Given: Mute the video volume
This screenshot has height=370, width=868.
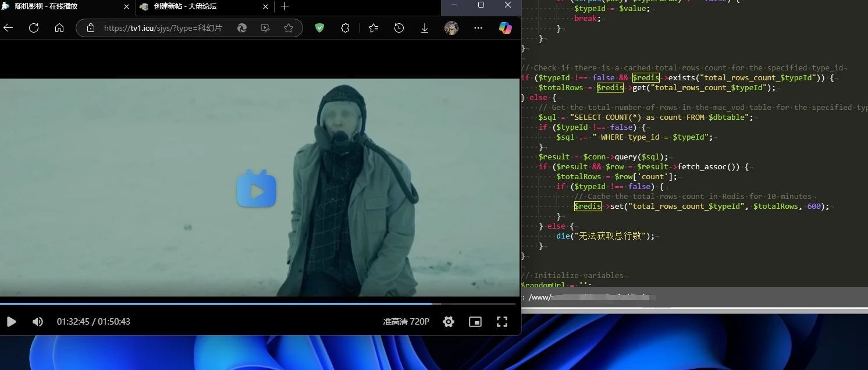Looking at the screenshot, I should click(37, 322).
